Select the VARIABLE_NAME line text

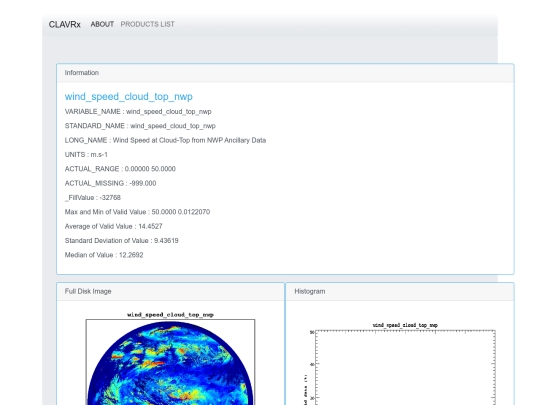[x=138, y=112]
